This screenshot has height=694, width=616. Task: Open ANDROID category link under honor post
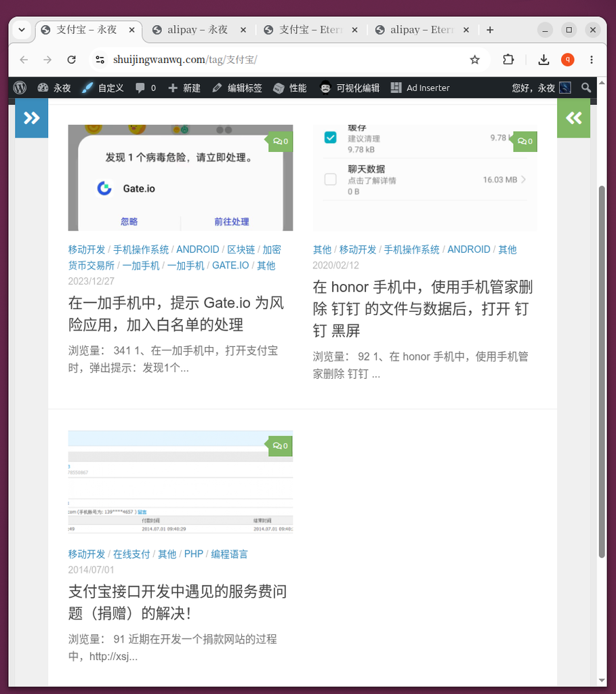(469, 249)
